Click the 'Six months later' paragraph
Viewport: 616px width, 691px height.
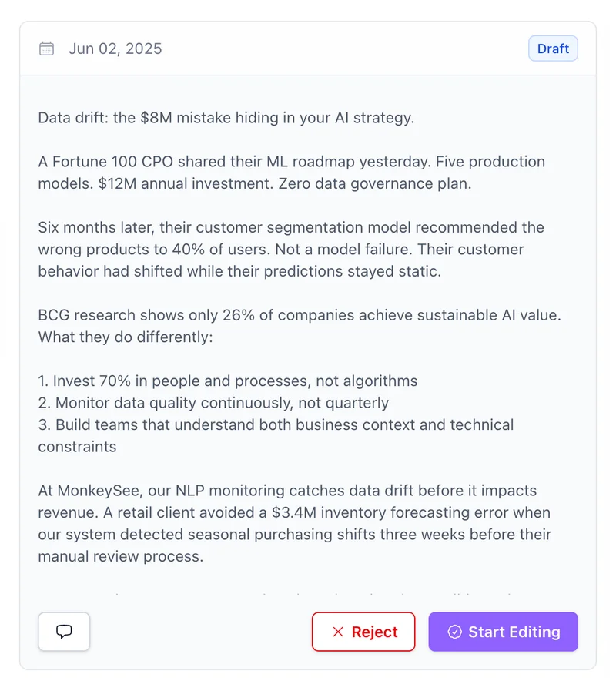[x=291, y=249]
